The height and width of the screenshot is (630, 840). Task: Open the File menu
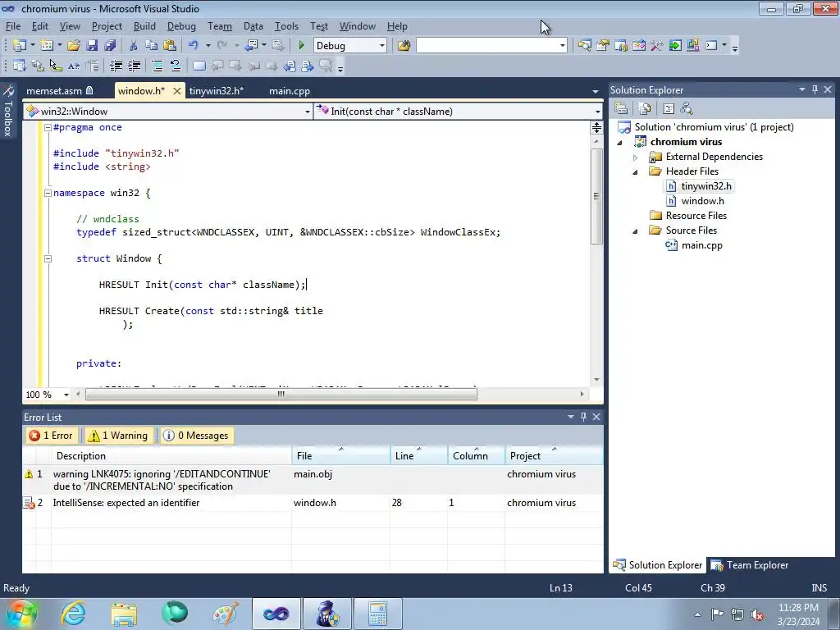point(13,26)
